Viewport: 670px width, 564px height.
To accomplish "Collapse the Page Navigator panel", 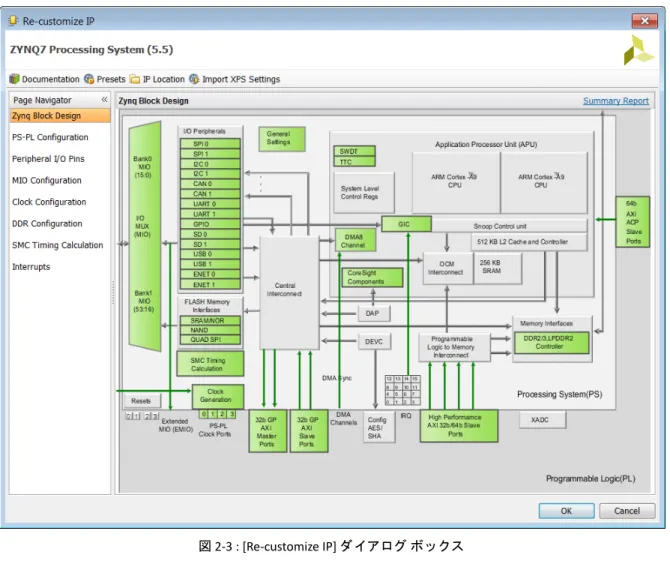I will coord(104,100).
